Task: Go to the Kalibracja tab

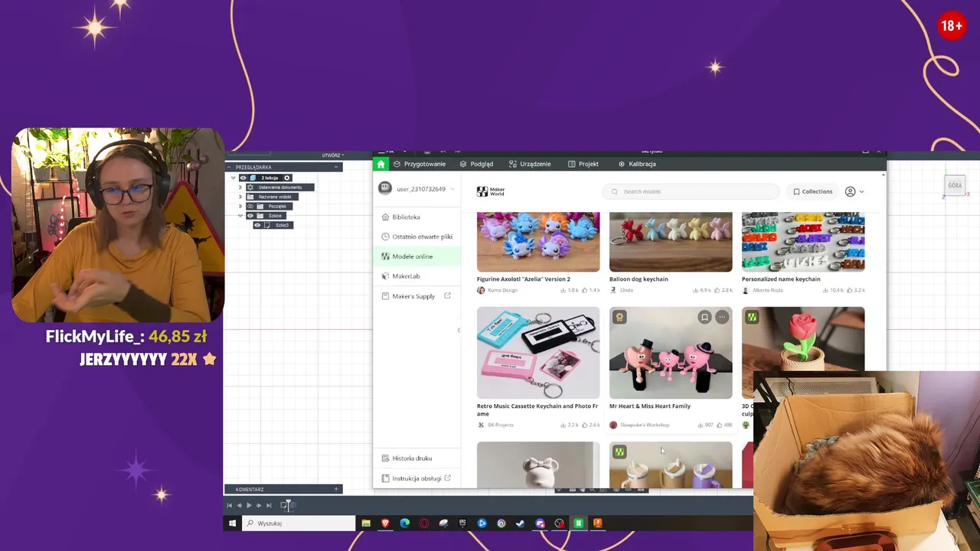Action: [x=637, y=164]
